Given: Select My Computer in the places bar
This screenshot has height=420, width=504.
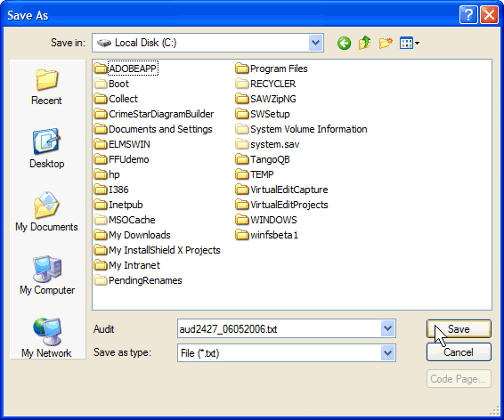Looking at the screenshot, I should (x=47, y=275).
